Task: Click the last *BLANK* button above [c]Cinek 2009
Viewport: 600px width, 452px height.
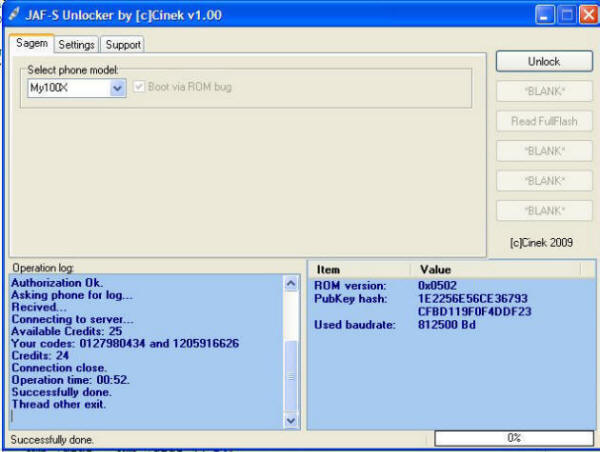Action: 544,210
